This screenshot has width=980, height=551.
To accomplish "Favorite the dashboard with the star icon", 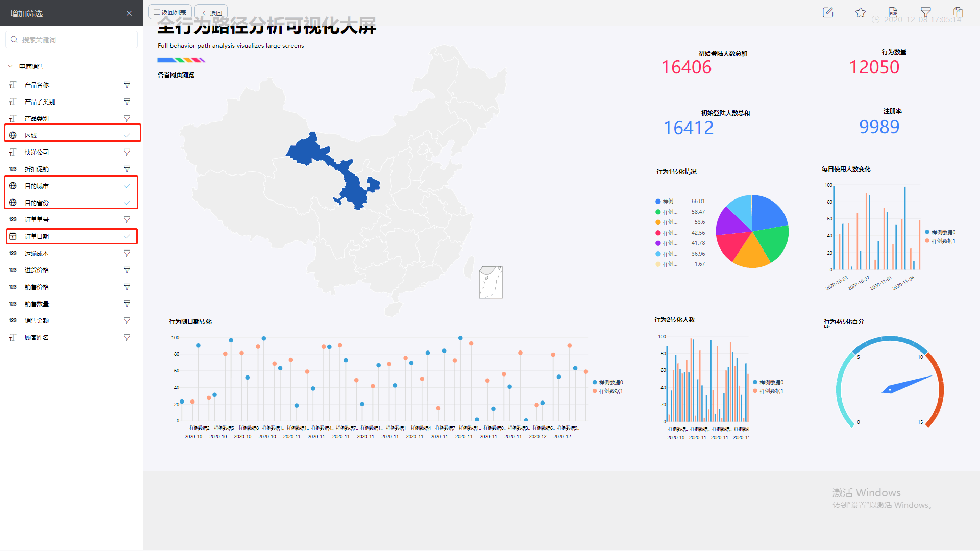I will coord(861,12).
